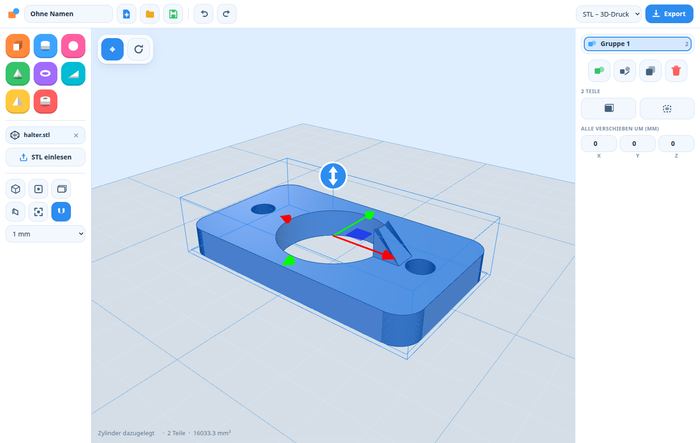This screenshot has height=443, width=700.
Task: Click the red X-axis gizmo arrow
Action: 388,255
